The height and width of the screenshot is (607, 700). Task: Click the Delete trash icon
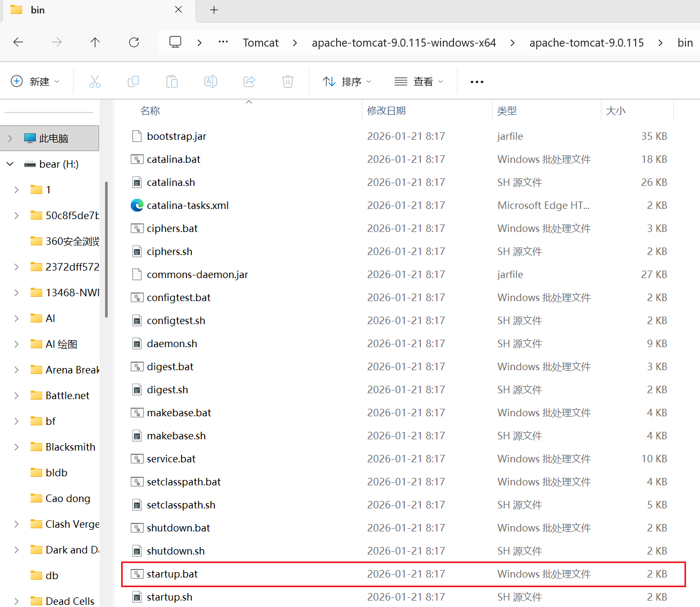(288, 81)
